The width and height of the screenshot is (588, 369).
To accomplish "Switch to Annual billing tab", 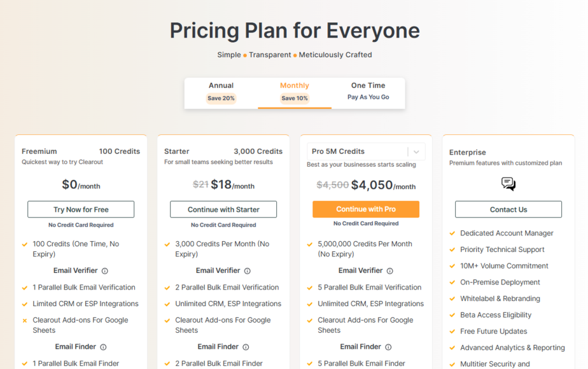I will 221,93.
